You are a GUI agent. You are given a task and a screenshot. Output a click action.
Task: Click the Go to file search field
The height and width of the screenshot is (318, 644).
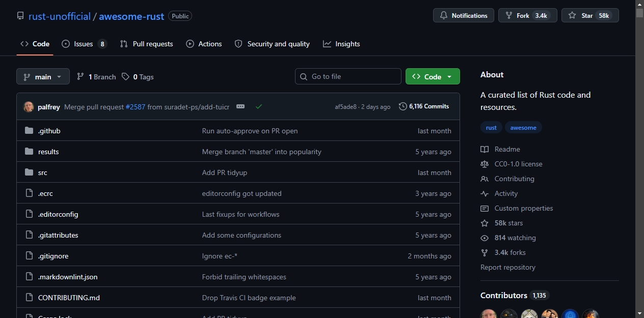pos(348,76)
